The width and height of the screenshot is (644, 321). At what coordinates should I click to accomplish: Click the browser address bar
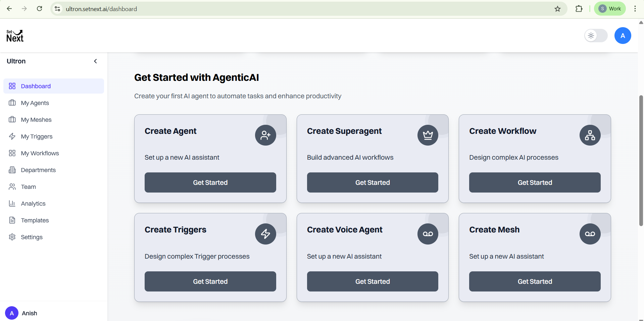pos(302,9)
